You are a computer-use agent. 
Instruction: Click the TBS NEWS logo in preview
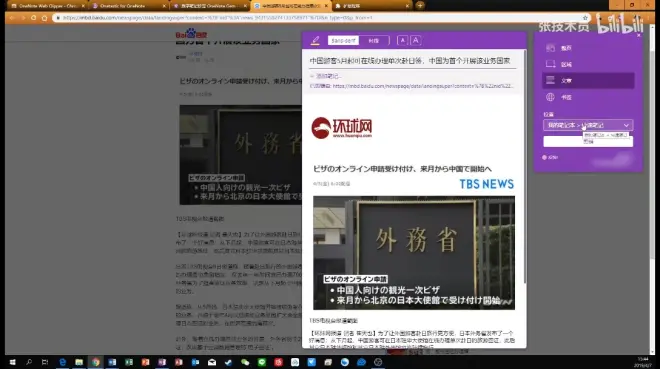tap(486, 184)
